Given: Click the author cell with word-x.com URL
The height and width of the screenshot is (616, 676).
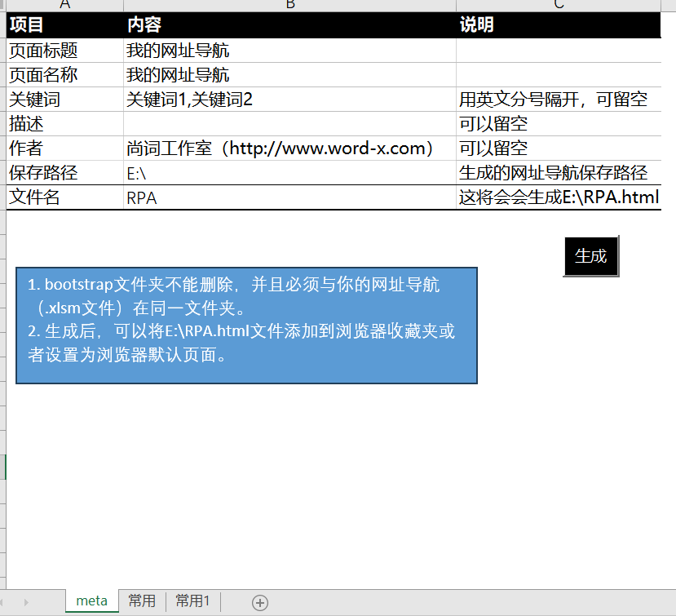Looking at the screenshot, I should click(289, 148).
